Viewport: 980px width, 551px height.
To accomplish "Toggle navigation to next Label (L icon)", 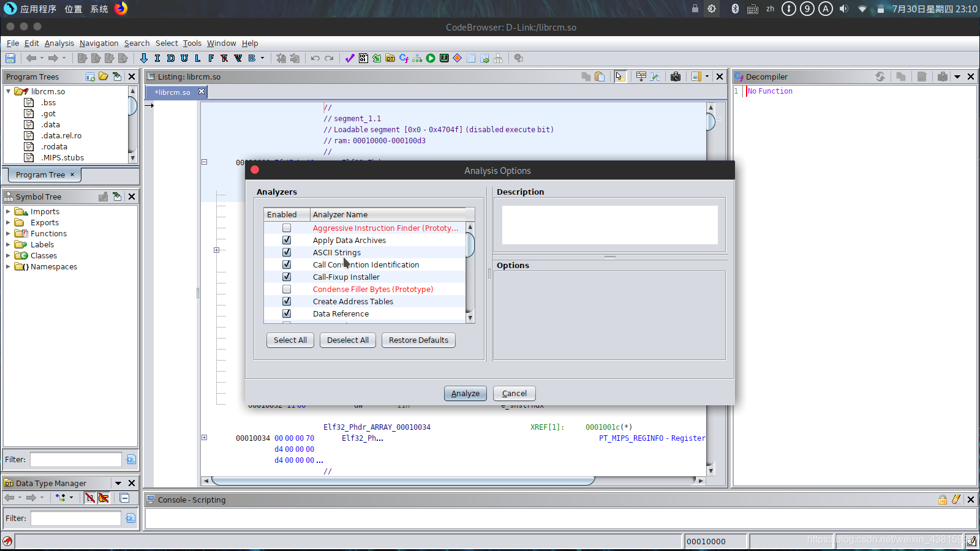I will click(198, 58).
